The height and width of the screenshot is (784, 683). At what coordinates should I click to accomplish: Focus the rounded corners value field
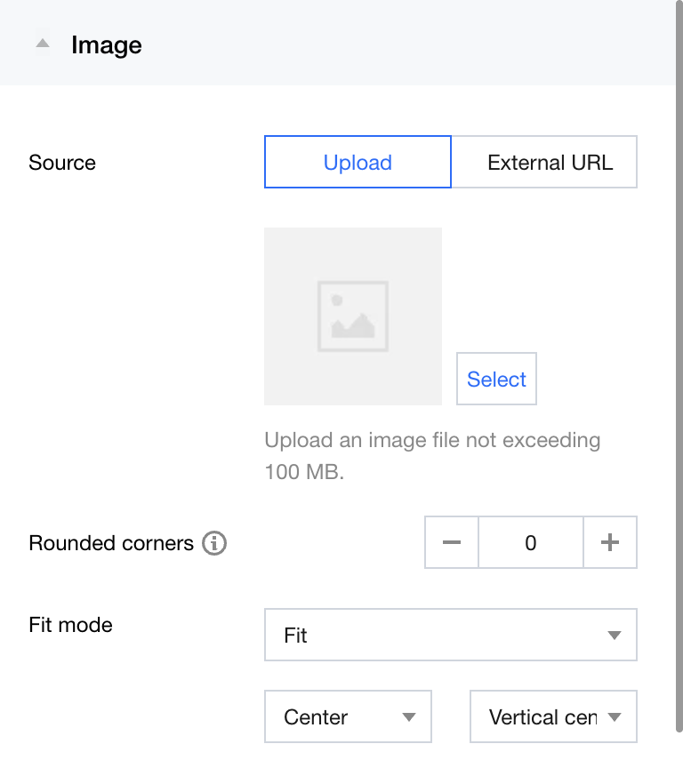[x=531, y=542]
